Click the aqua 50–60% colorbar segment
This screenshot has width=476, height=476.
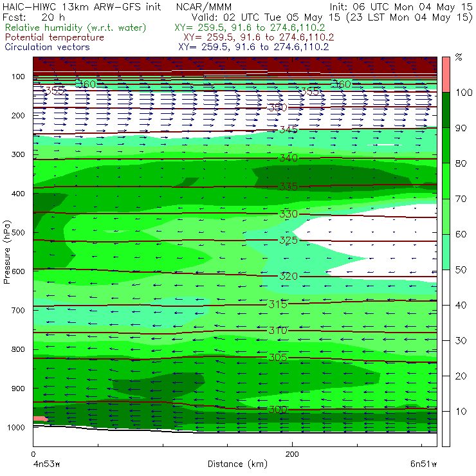446,252
